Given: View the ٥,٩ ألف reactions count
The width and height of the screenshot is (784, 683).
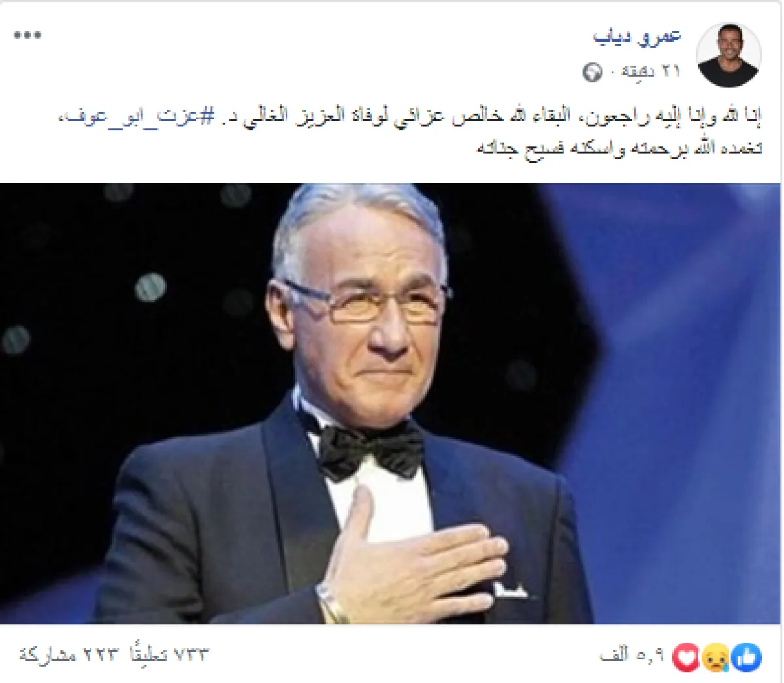Looking at the screenshot, I should (x=631, y=656).
